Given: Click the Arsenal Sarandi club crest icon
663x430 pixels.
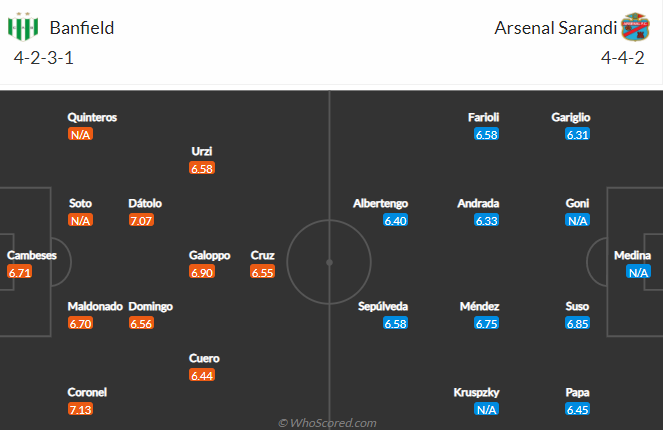Looking at the screenshot, I should click(635, 27).
